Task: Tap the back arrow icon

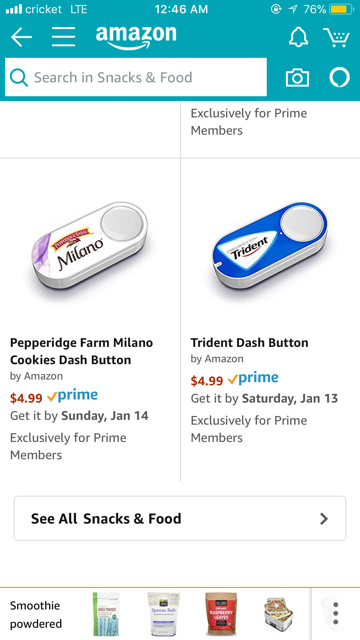Action: pos(21,38)
